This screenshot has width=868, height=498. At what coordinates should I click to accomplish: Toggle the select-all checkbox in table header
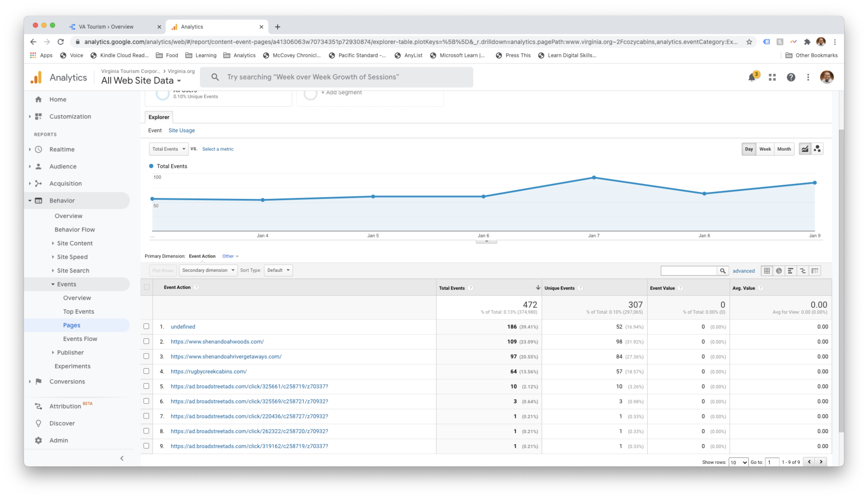147,287
